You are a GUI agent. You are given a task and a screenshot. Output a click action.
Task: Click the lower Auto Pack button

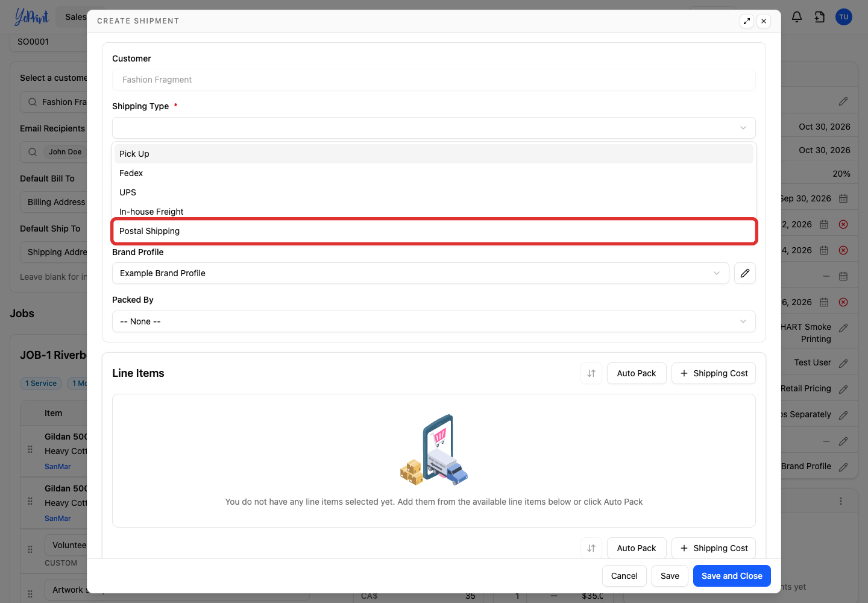637,548
